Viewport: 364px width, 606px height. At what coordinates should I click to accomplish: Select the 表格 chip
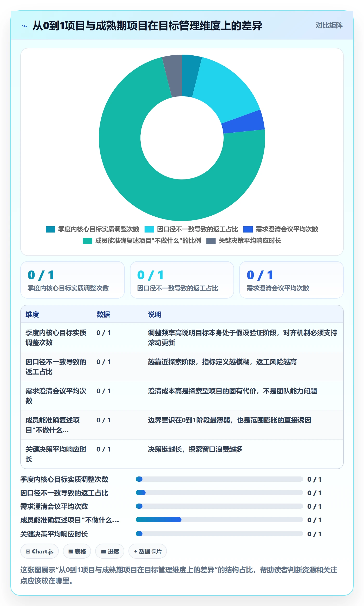pos(77,551)
